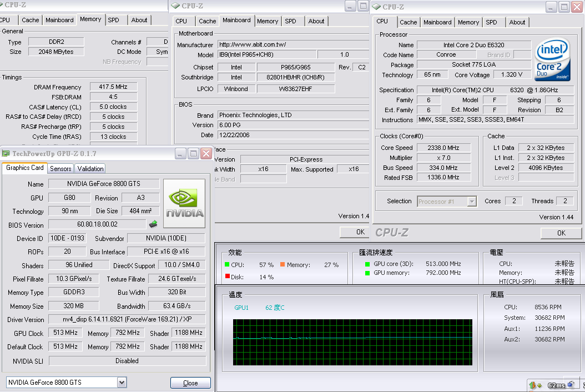This screenshot has height=392, width=585.
Task: Click OK in the CPU processor window
Action: pos(561,233)
